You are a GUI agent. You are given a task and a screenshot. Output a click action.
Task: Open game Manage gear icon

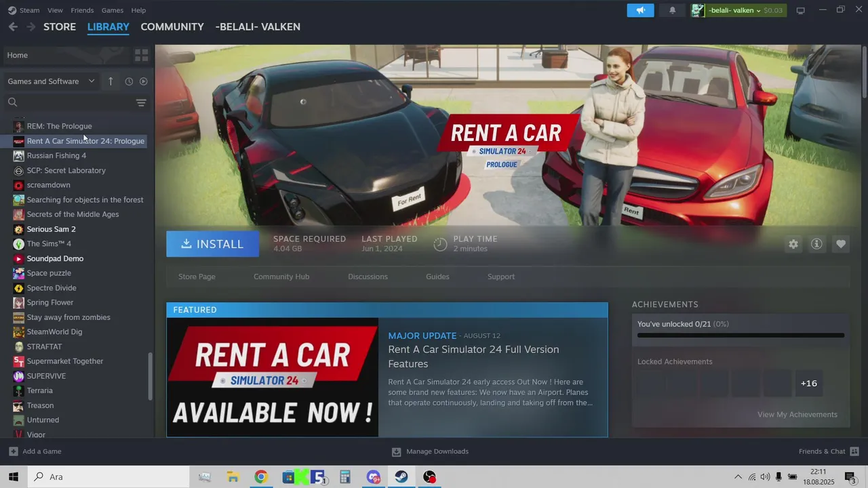(793, 244)
